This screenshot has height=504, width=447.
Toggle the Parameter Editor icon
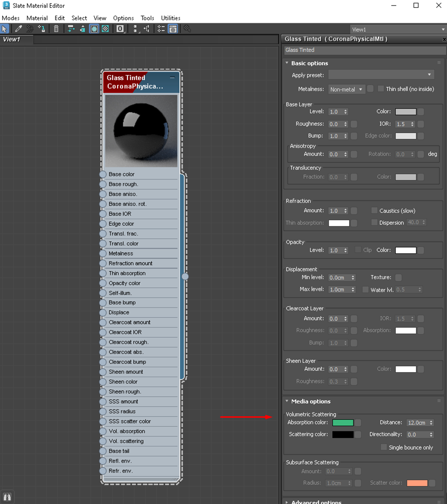tap(173, 29)
